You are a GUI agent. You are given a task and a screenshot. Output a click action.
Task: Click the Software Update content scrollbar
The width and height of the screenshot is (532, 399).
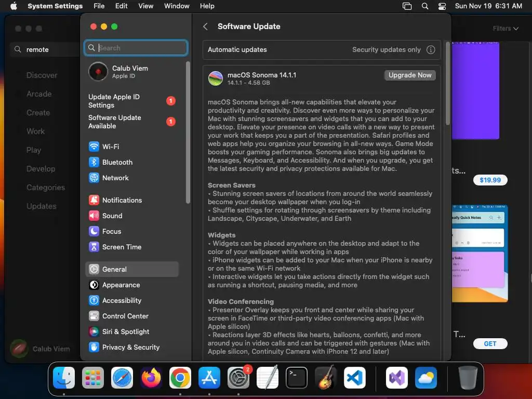(x=447, y=84)
